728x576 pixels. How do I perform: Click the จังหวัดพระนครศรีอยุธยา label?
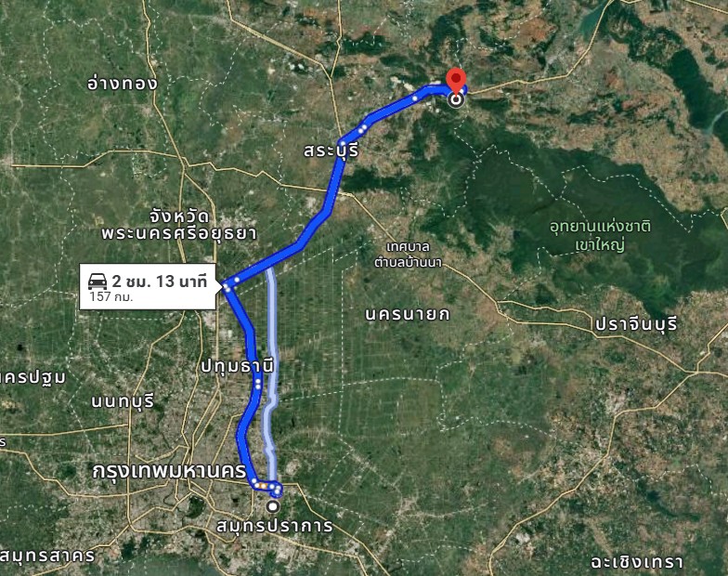pyautogui.click(x=178, y=225)
